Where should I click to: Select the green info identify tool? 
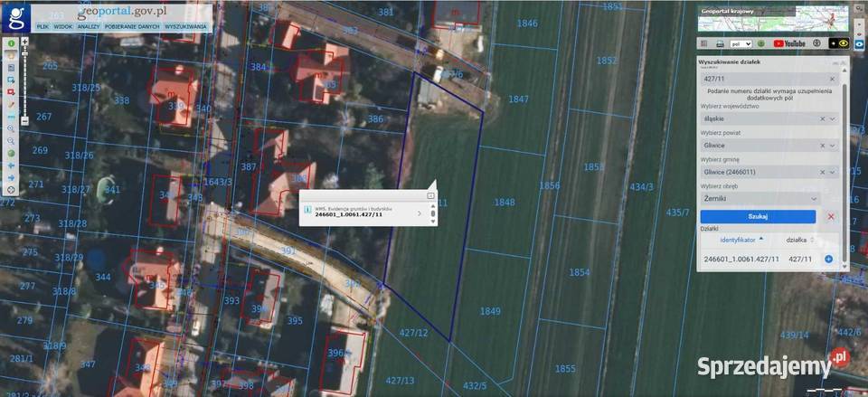pyautogui.click(x=11, y=43)
